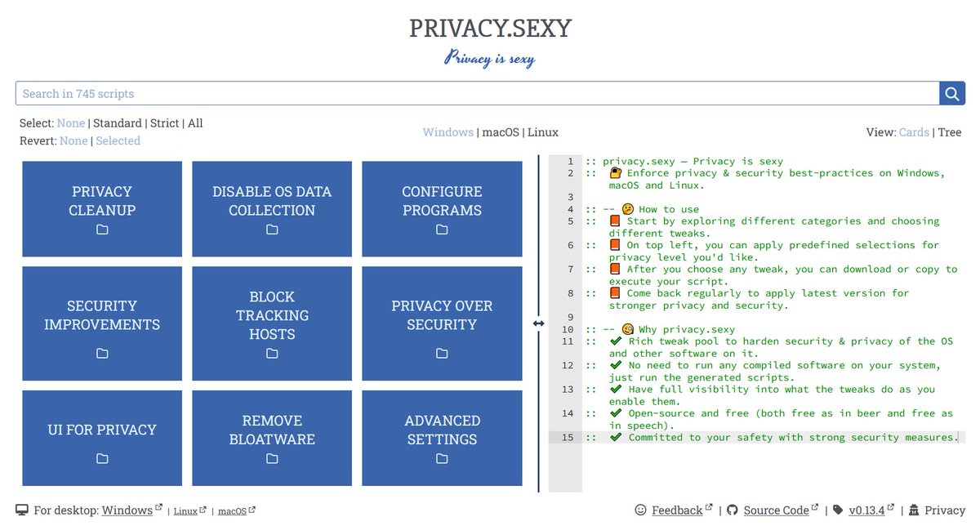Click the folder icon on Advanced Settings card
Screen dimensions: 980x526
tap(441, 460)
